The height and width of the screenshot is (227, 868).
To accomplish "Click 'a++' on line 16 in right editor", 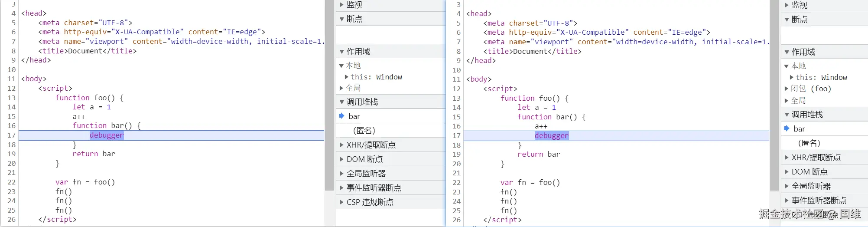I will click(541, 126).
